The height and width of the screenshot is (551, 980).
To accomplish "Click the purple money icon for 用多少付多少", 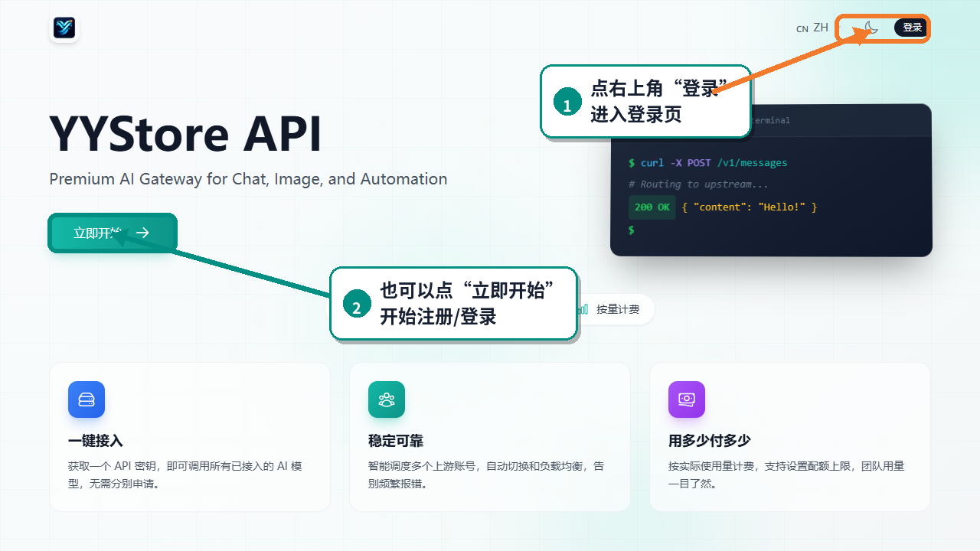I will pyautogui.click(x=687, y=399).
